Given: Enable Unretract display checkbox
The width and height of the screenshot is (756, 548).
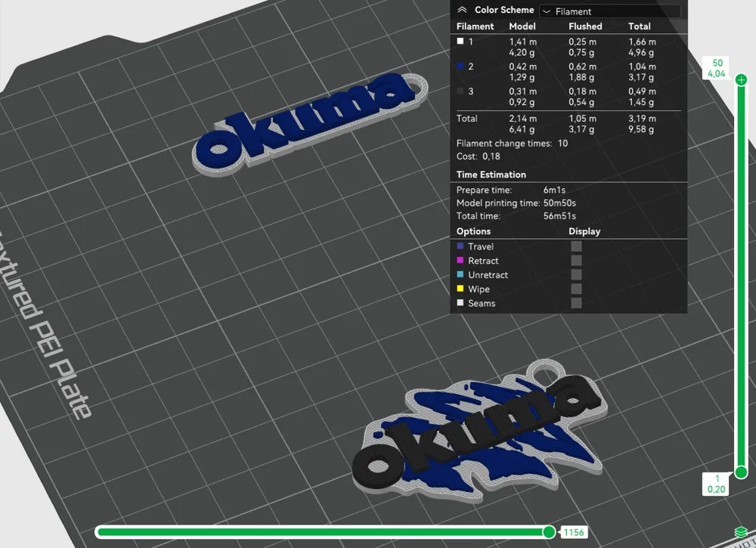Looking at the screenshot, I should click(576, 274).
